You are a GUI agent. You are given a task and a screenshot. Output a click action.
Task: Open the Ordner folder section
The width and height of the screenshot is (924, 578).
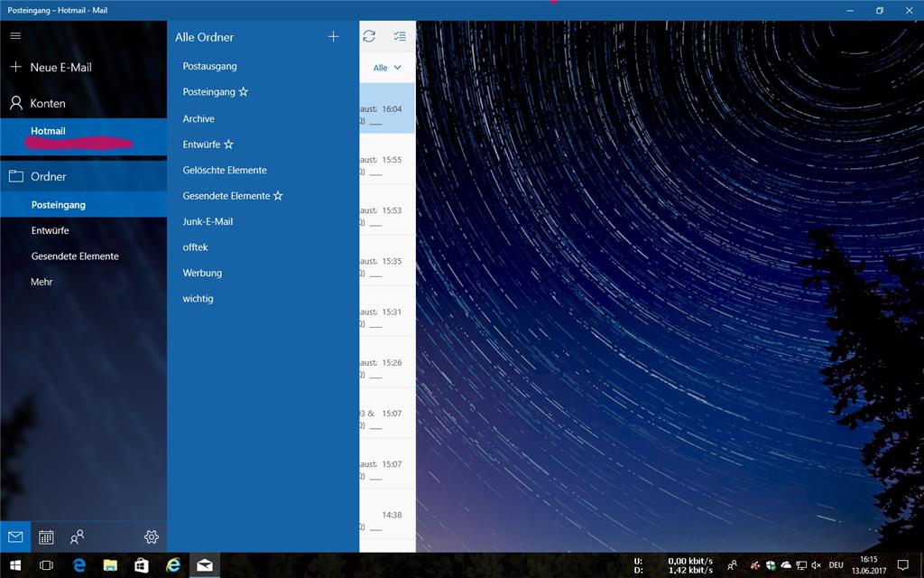[x=83, y=176]
